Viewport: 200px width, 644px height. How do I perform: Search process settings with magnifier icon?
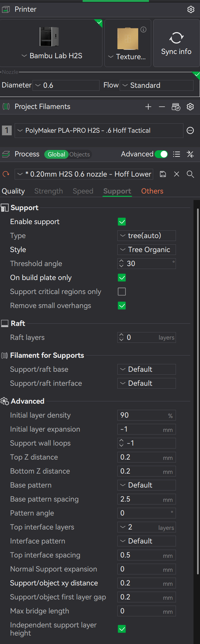pos(190,174)
